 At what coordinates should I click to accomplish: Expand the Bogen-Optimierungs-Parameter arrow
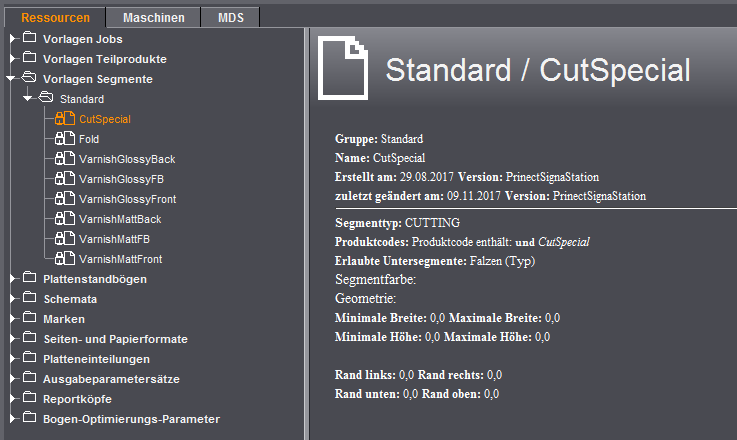point(13,418)
